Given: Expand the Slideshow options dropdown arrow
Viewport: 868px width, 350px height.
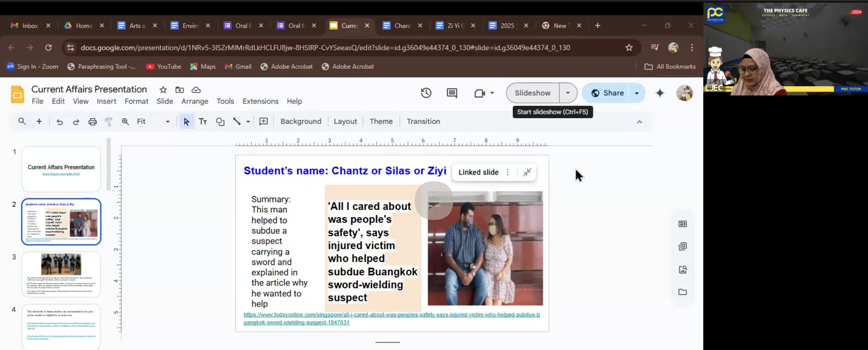Looking at the screenshot, I should (x=568, y=93).
